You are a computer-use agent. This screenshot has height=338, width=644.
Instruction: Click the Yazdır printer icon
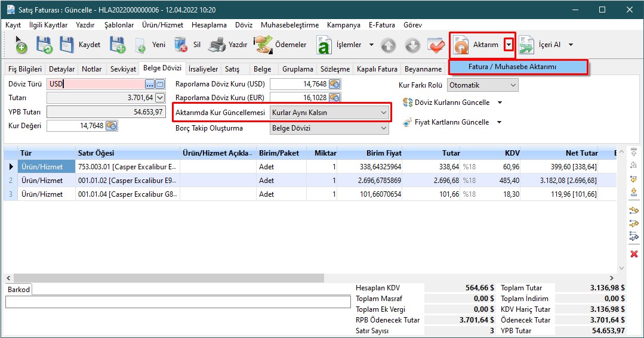tap(217, 45)
